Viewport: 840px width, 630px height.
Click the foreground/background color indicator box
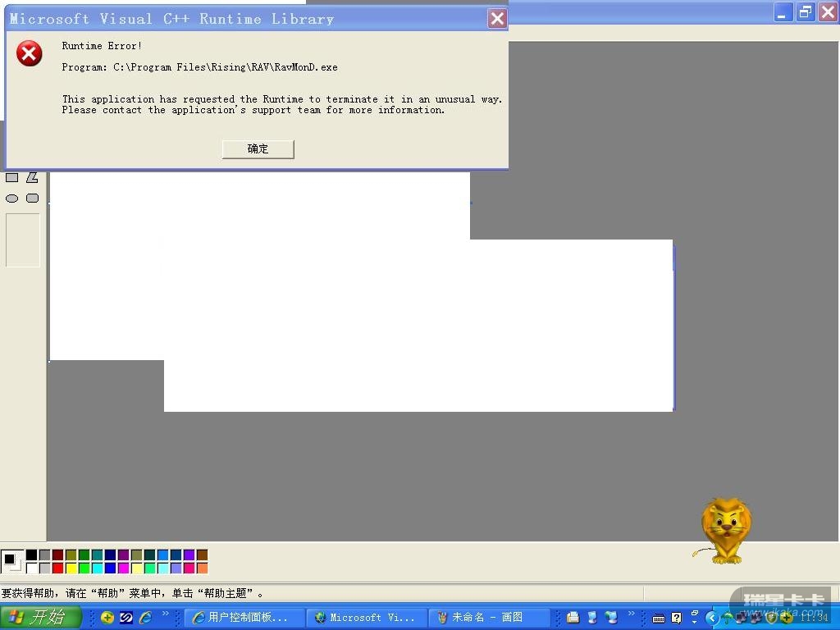coord(12,561)
